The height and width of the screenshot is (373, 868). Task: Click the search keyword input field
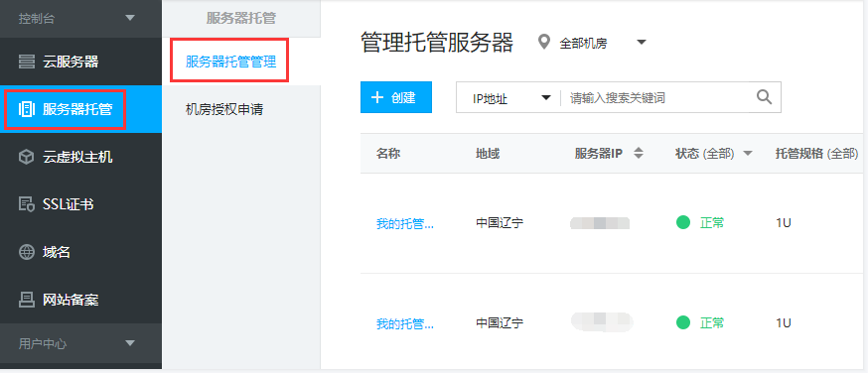pos(657,98)
